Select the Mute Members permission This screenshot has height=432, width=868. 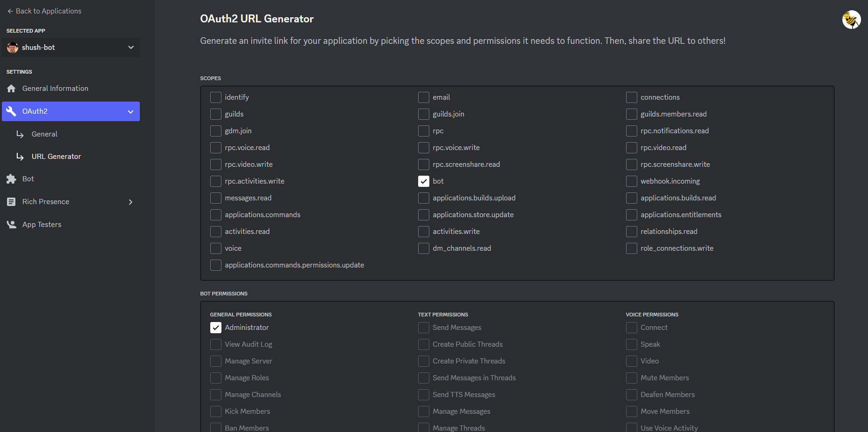[x=631, y=378]
